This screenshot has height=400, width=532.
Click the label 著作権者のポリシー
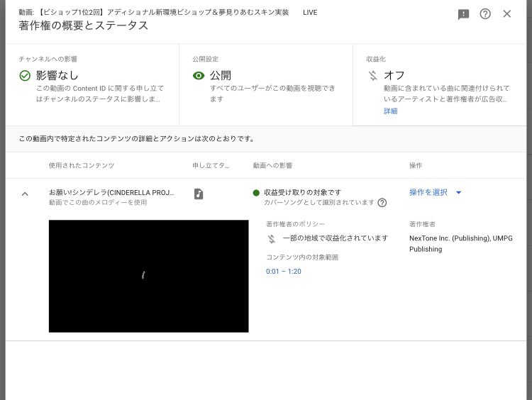pyautogui.click(x=295, y=224)
